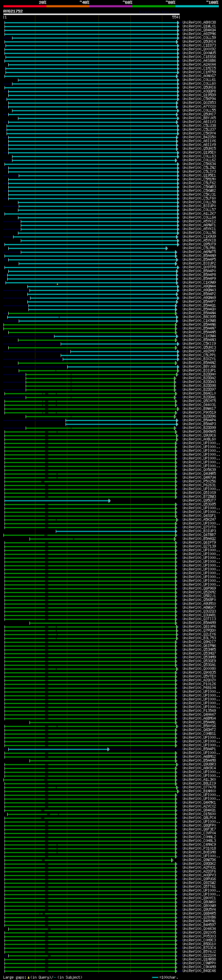Image resolution: width=222 pixels, height=980 pixels.
Task: Select the UniRef100_C5LZN2 entry
Action: (x=199, y=168)
